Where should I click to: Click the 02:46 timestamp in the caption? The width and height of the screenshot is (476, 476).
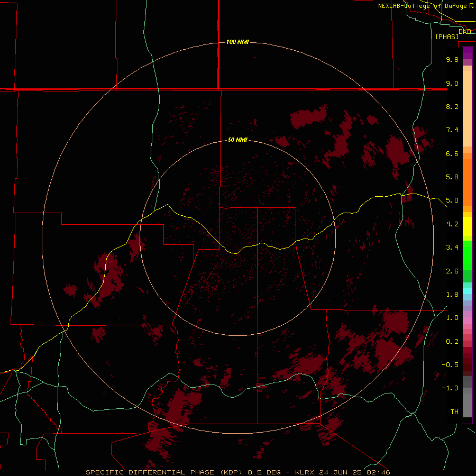coord(378,472)
